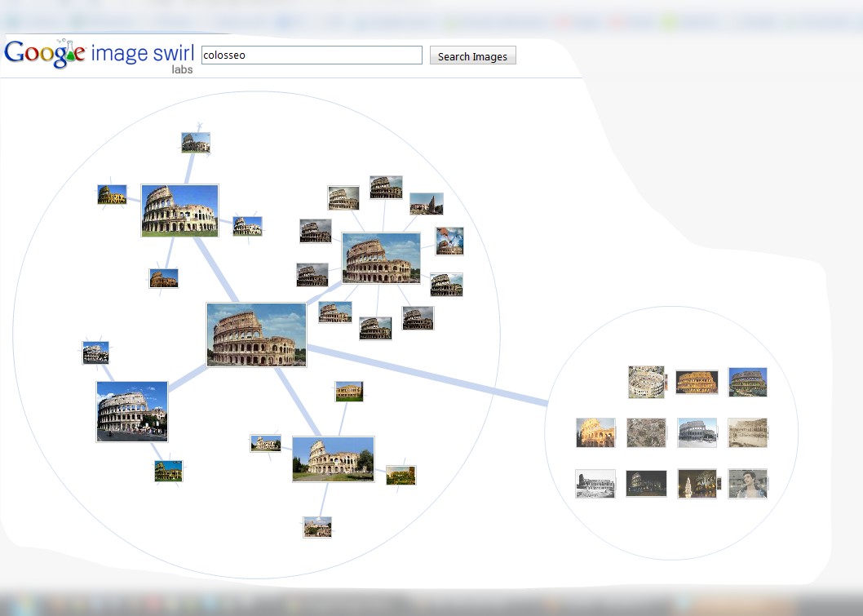Click the Google Image Swirl logo

pyautogui.click(x=98, y=55)
